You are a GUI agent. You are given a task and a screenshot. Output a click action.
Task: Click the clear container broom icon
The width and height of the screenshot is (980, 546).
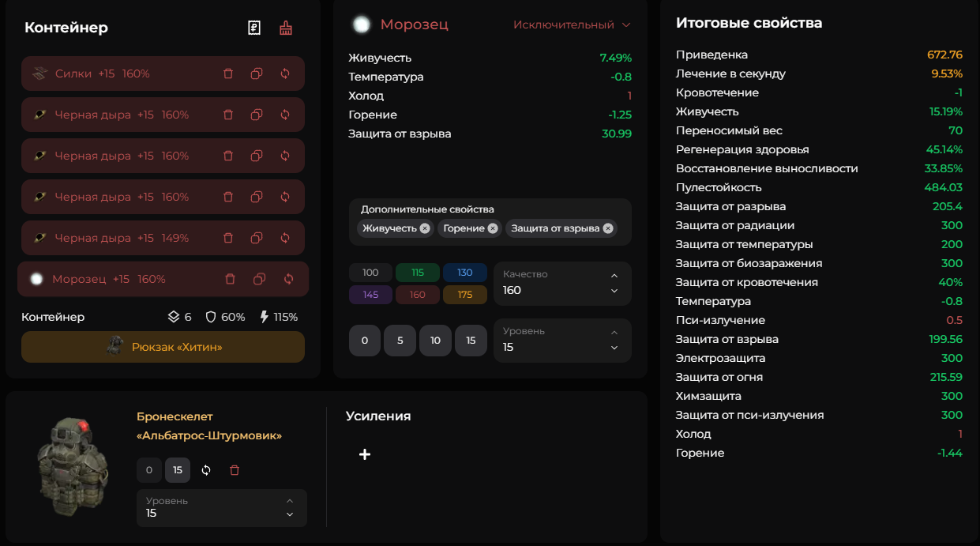tap(286, 28)
